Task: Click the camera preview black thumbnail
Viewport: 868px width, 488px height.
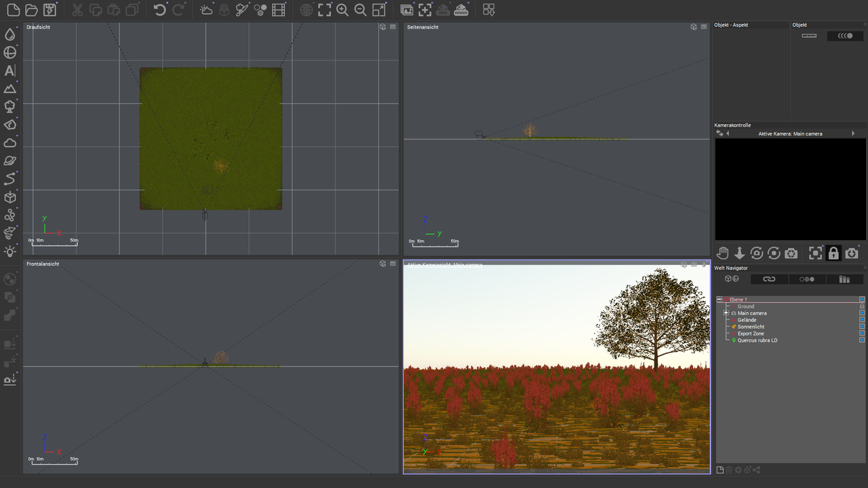Action: coord(790,189)
